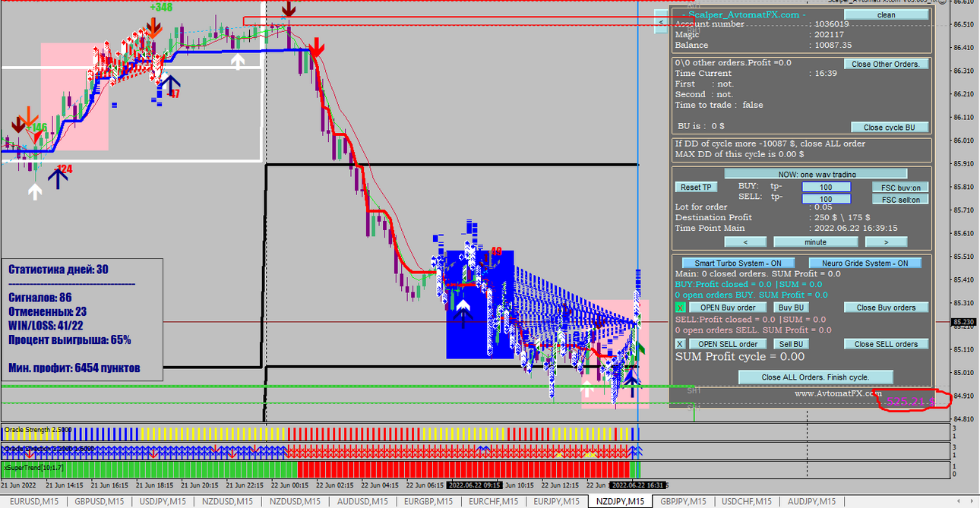Click 'Close Buy orders' button

point(886,308)
